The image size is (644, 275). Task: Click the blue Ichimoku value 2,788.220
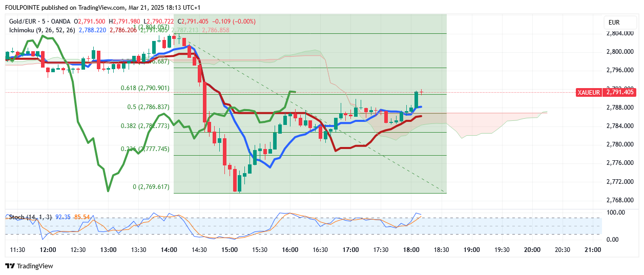tap(93, 30)
